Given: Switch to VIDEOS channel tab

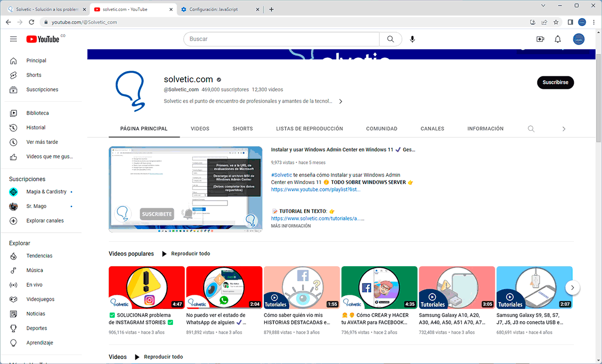Looking at the screenshot, I should coord(200,129).
